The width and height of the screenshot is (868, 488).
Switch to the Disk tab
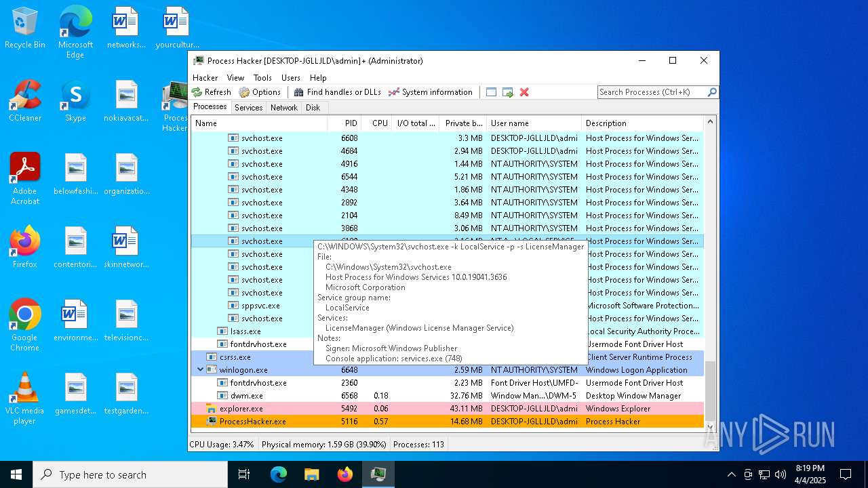(x=313, y=108)
